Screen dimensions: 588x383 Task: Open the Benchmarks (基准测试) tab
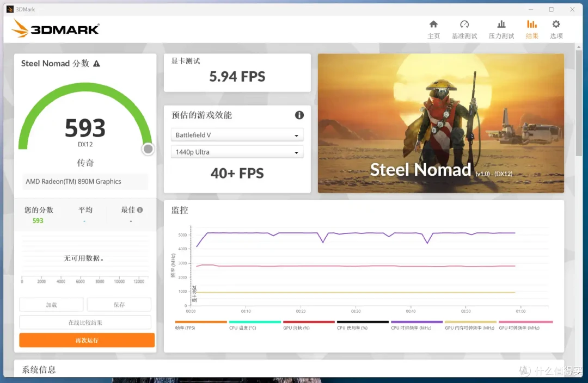tap(464, 29)
